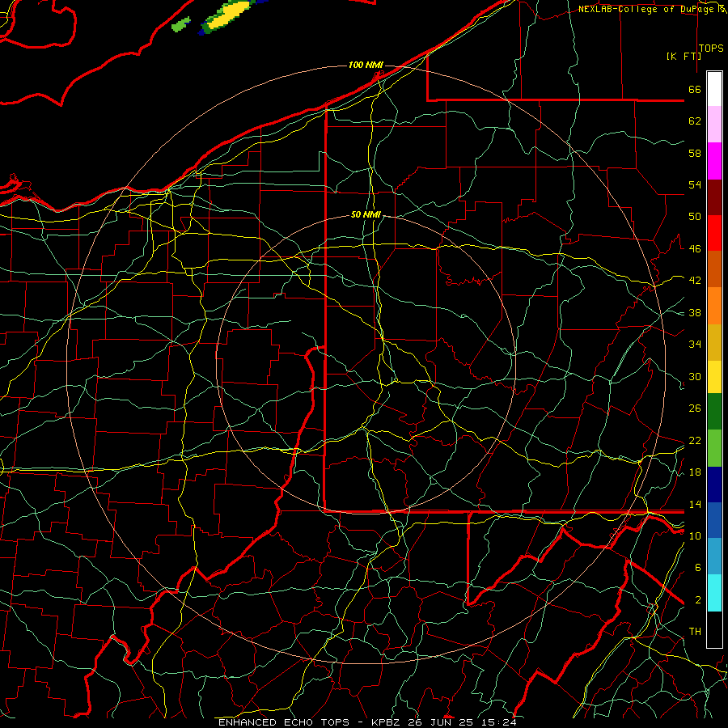The height and width of the screenshot is (728, 728).
Task: Click the black TH swatch at legend bottom
Action: (714, 629)
